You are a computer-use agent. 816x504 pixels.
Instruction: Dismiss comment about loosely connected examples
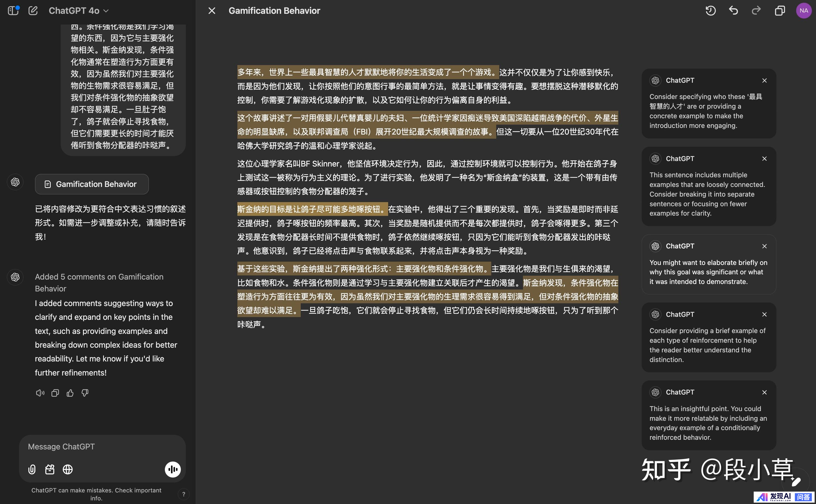(764, 159)
